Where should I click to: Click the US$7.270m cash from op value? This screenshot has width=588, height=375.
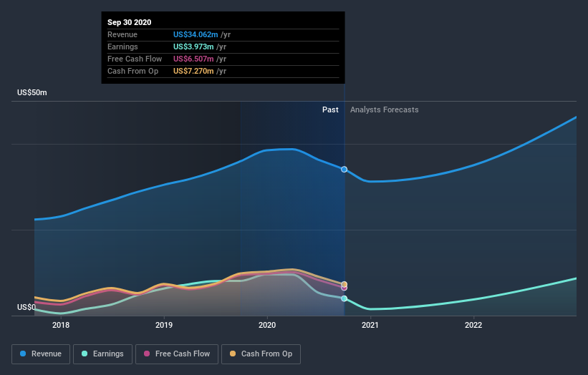click(193, 71)
